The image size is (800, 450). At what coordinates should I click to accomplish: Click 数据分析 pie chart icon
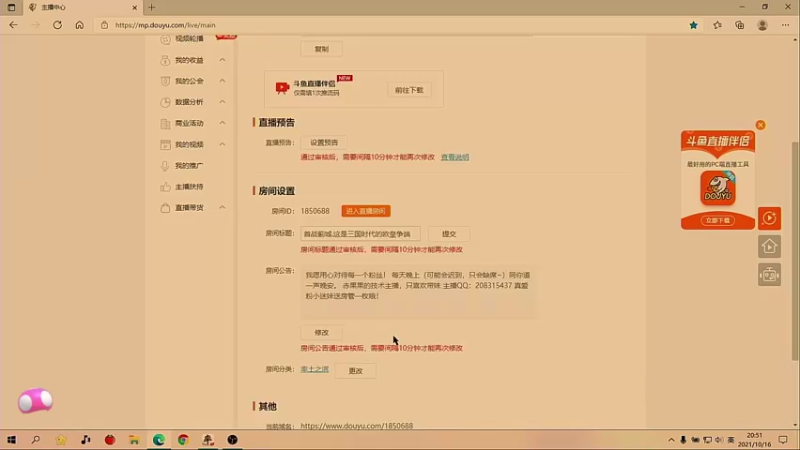point(165,102)
